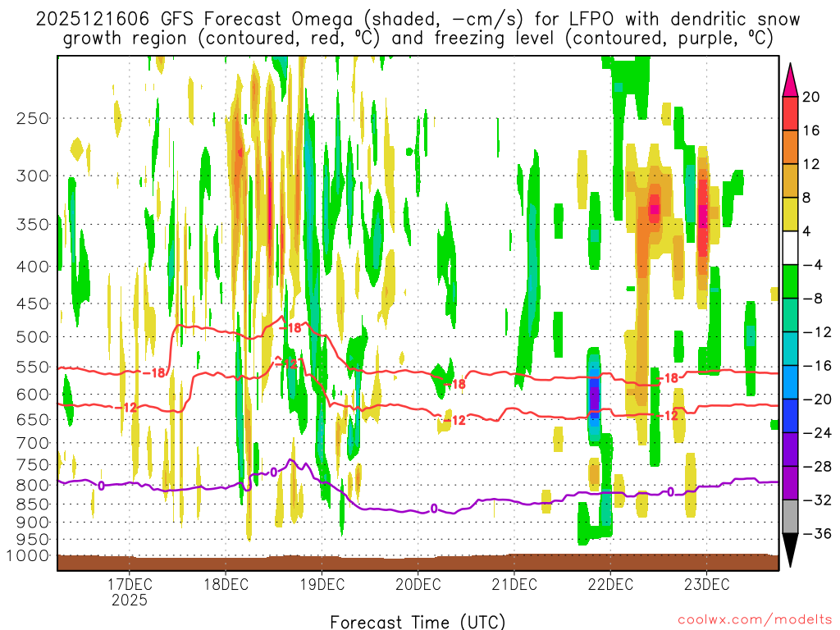
Task: Click the -12 contour label near 20DEC
Action: click(x=454, y=421)
